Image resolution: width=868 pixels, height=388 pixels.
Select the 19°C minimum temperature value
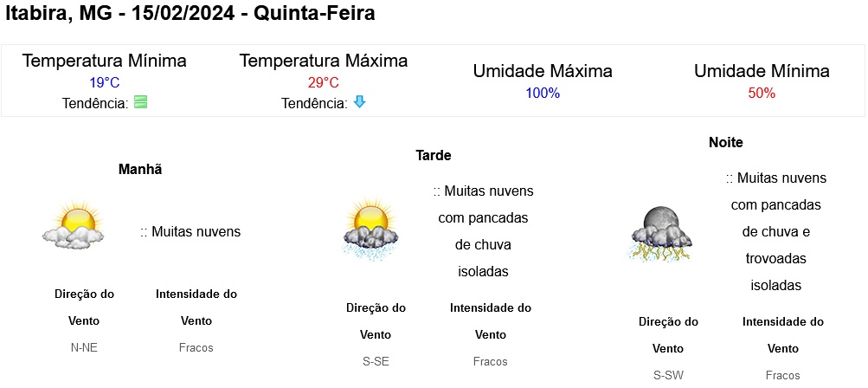(105, 83)
